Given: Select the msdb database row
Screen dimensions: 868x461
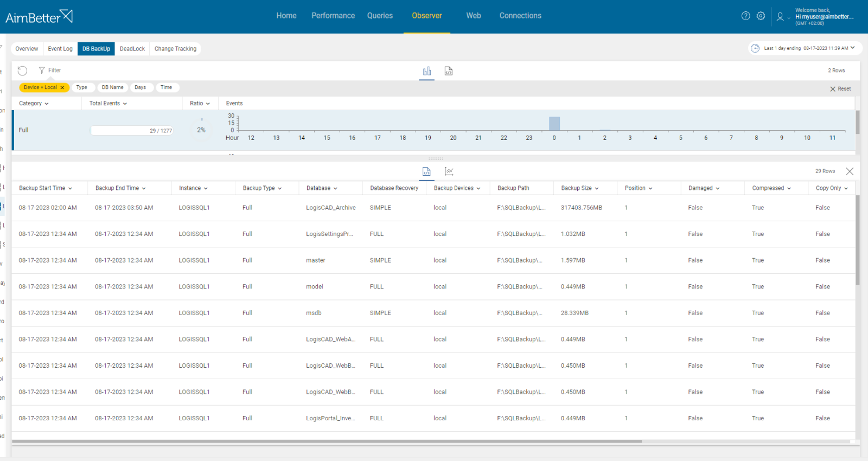Looking at the screenshot, I should click(x=433, y=313).
